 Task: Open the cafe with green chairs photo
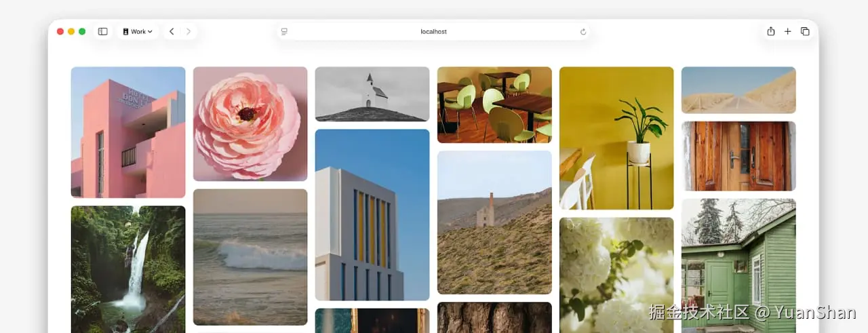point(494,104)
